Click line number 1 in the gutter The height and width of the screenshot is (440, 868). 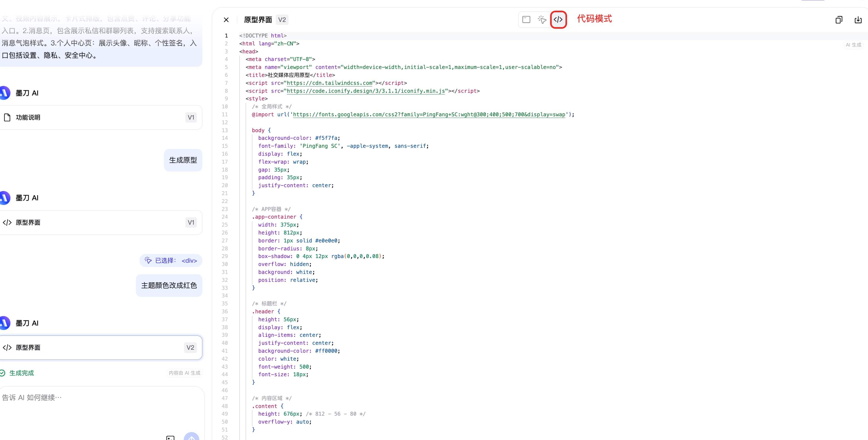pos(226,36)
